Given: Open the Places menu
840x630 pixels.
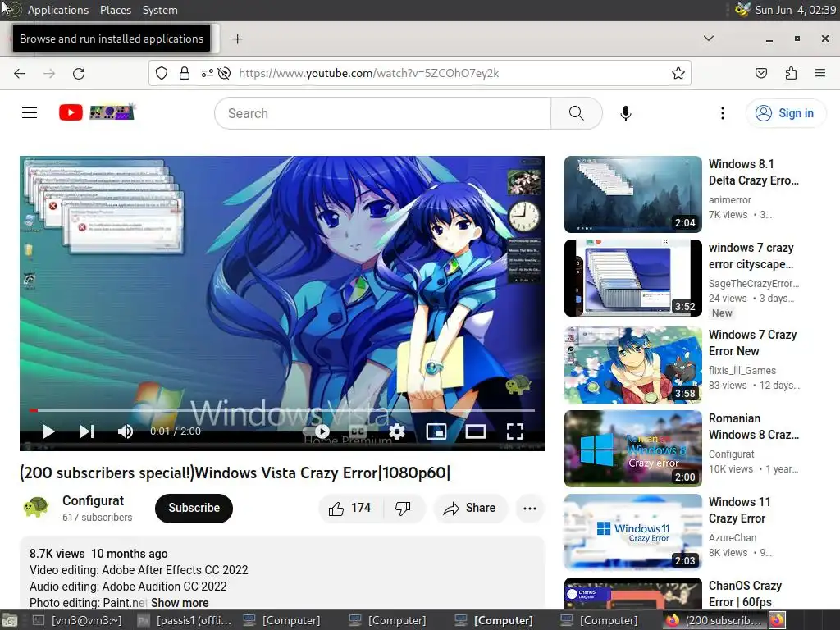Looking at the screenshot, I should 115,10.
